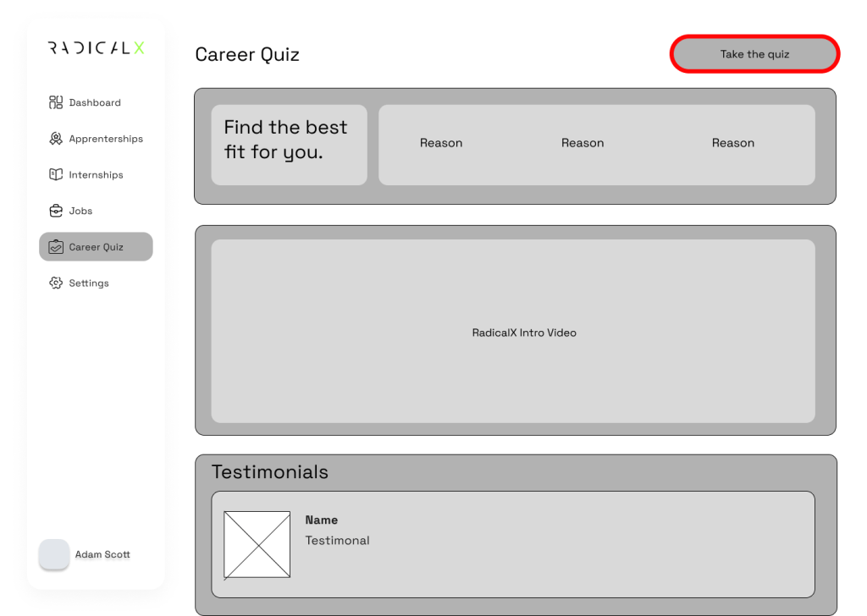Click the 'Find the best fit' card
The height and width of the screenshot is (616, 867).
pos(289,145)
